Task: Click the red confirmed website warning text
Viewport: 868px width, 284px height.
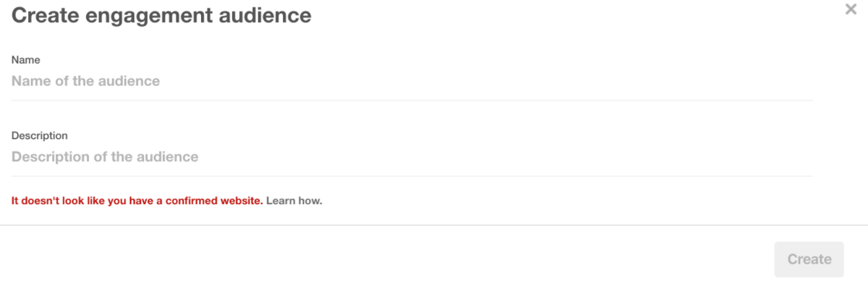Action: point(137,201)
